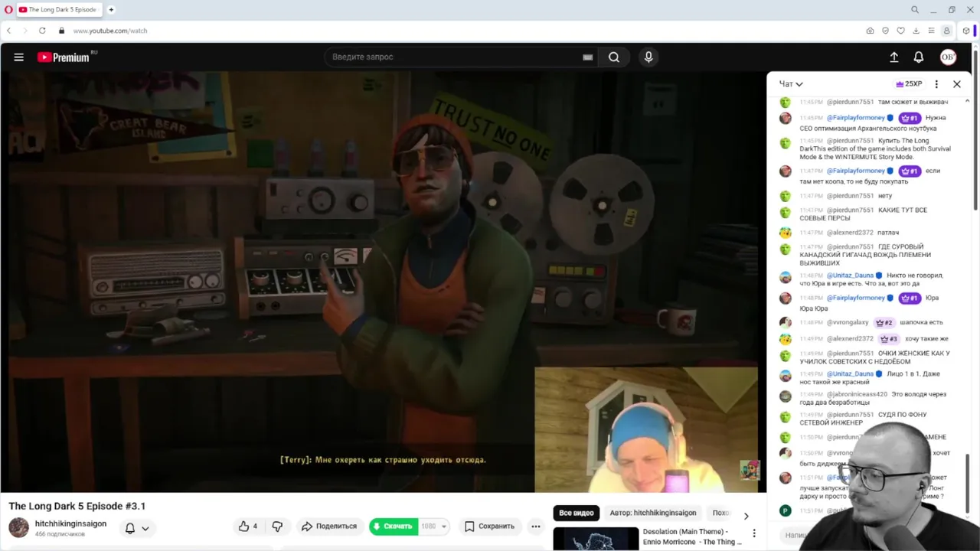Viewport: 980px width, 551px height.
Task: Open hitchhikinginsaigon channel avatar
Action: [18, 527]
